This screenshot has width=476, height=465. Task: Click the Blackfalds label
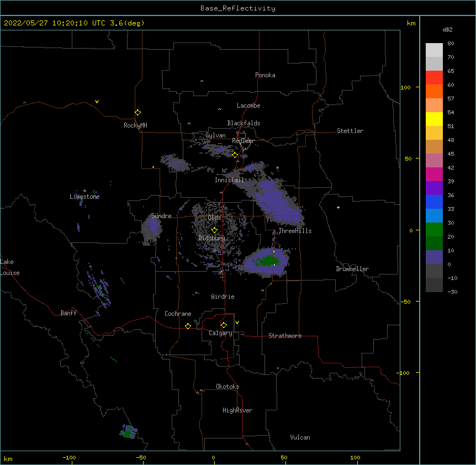tap(244, 123)
